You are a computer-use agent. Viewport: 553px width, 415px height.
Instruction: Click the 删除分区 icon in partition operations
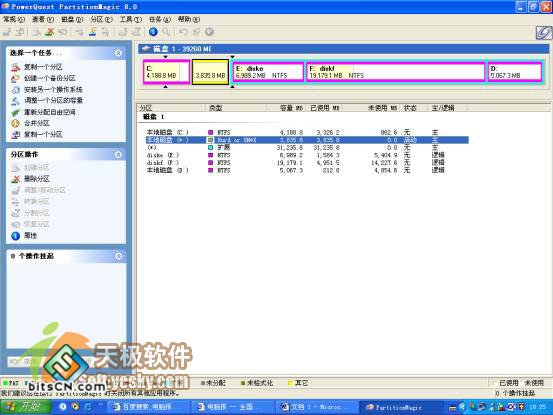[x=15, y=179]
